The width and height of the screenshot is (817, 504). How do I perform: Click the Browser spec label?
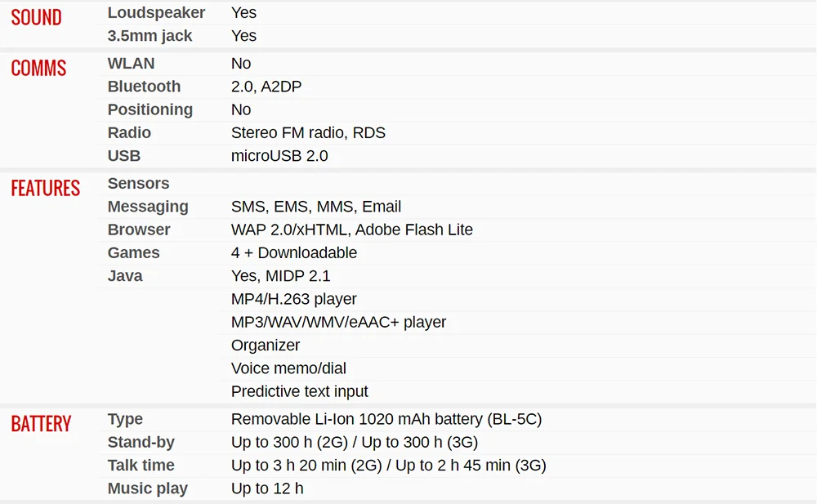pyautogui.click(x=139, y=230)
